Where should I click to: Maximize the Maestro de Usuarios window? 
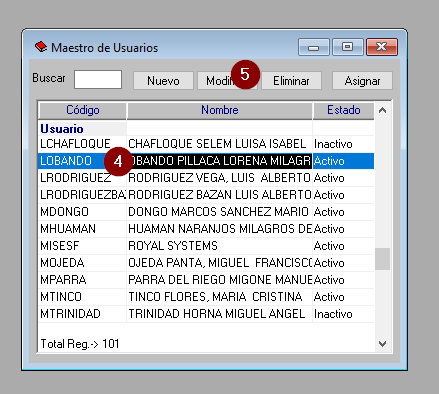point(347,47)
